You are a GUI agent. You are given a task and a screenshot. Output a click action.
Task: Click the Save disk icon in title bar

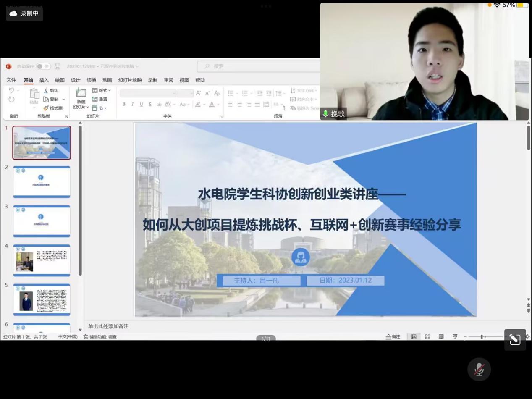(x=58, y=66)
